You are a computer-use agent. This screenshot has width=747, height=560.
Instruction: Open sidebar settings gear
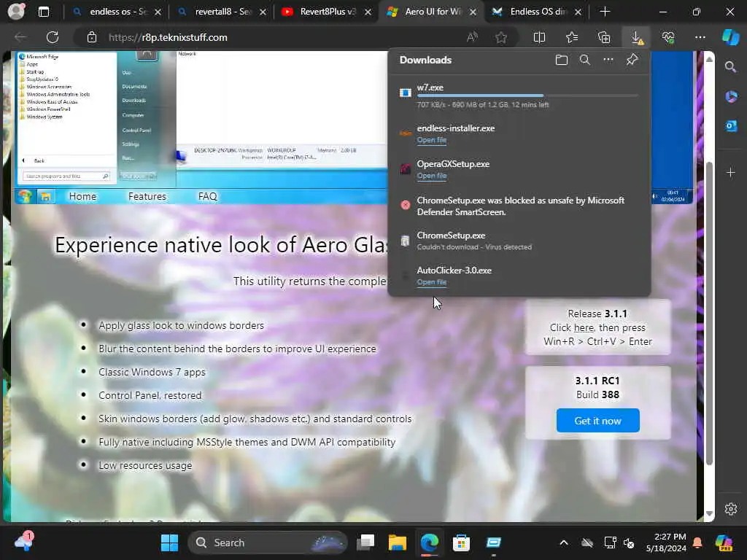(x=731, y=508)
